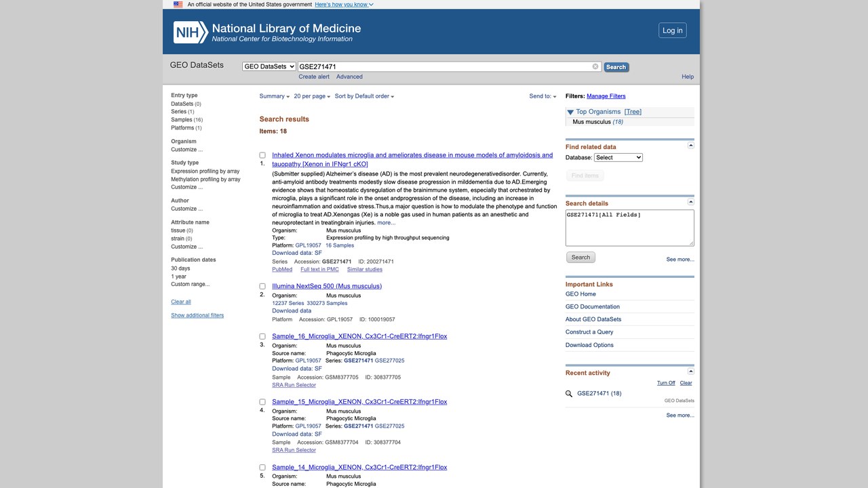Click the magnifier icon in Recent activity
868x488 pixels.
570,394
